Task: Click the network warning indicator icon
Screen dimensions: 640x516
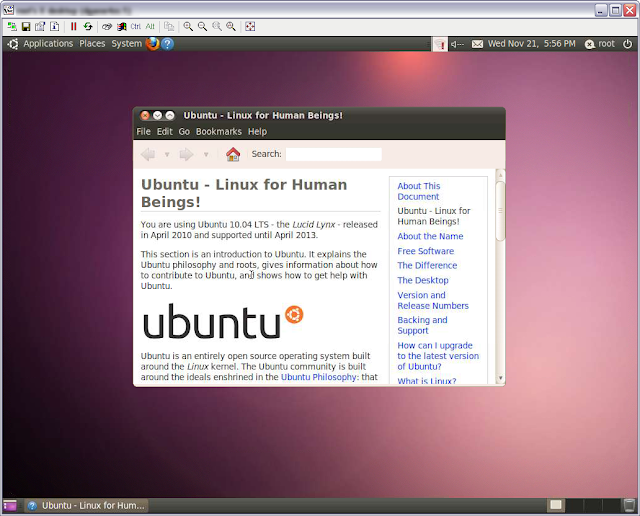Action: click(x=440, y=44)
